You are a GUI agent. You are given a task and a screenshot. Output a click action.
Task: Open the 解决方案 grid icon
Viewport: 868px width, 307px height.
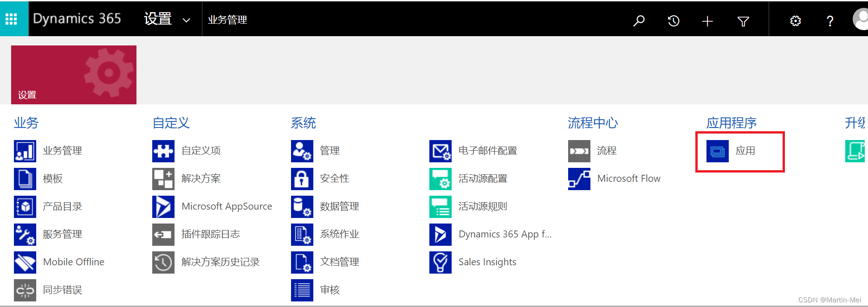[163, 179]
